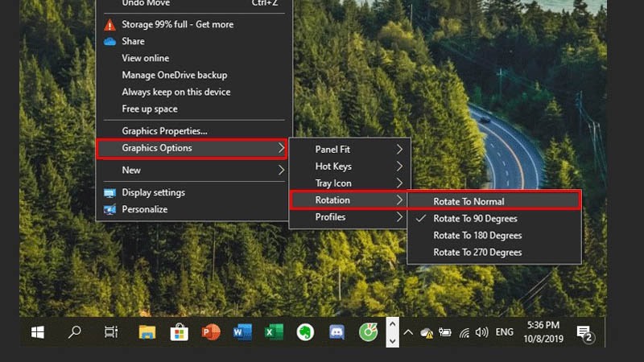The height and width of the screenshot is (362, 644).
Task: Select Rotate To 180 Degrees
Action: coord(477,236)
